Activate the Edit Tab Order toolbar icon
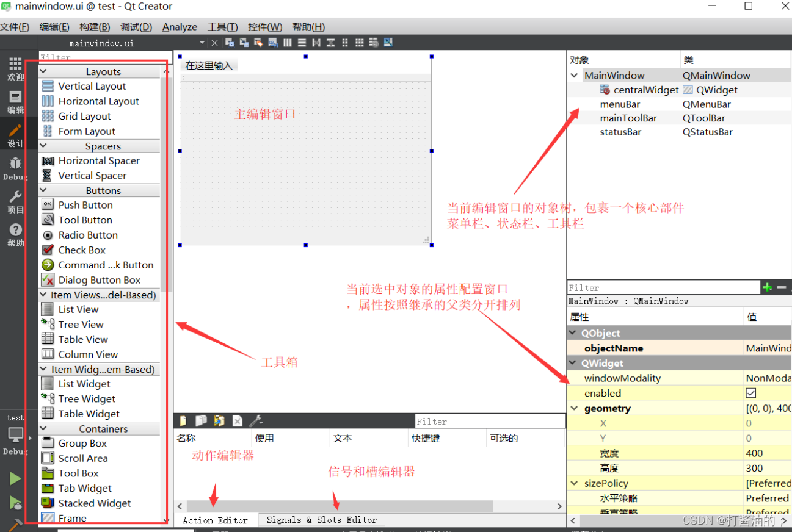This screenshot has width=792, height=532. point(273,42)
